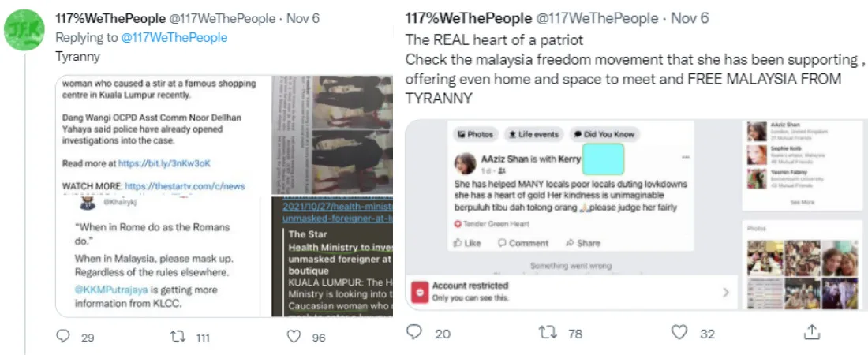Viewport: 868px width, 355px height.
Task: Open the Account restricted chevron arrow
Action: [x=726, y=292]
